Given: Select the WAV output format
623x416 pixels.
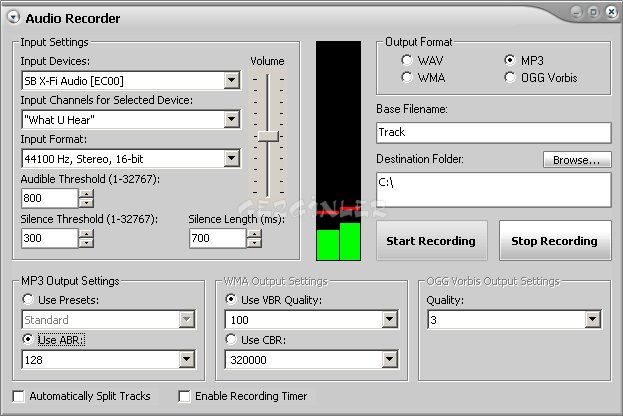Looking at the screenshot, I should coord(407,60).
